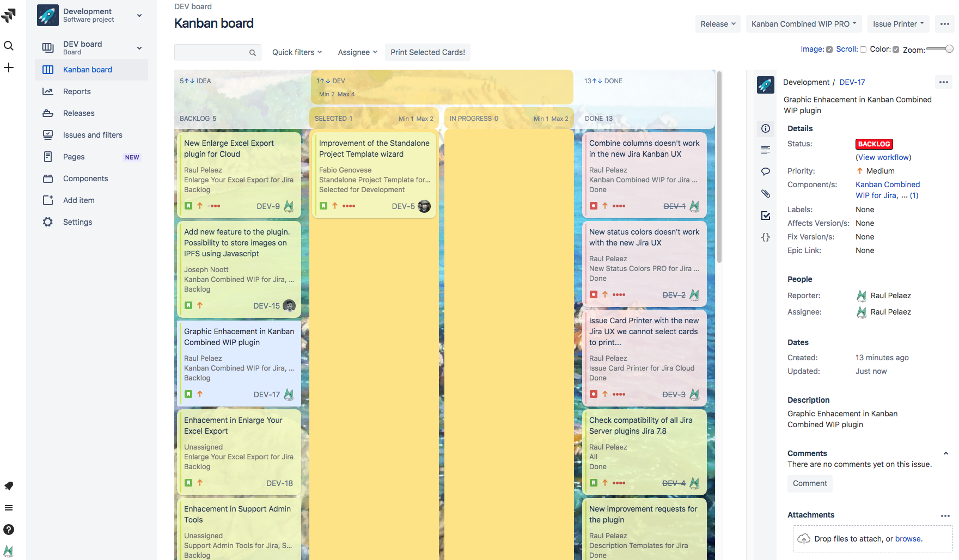Open the View workflow link
The width and height of the screenshot is (959, 560).
[883, 157]
